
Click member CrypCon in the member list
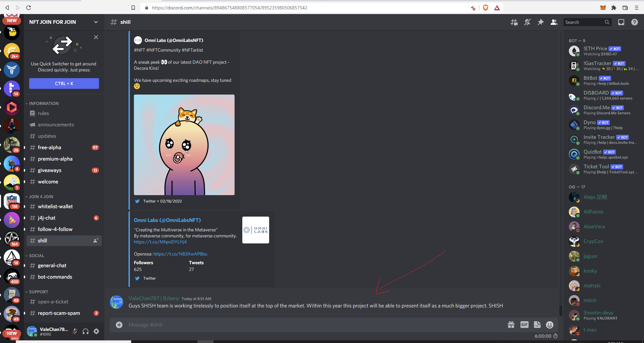coord(603,241)
